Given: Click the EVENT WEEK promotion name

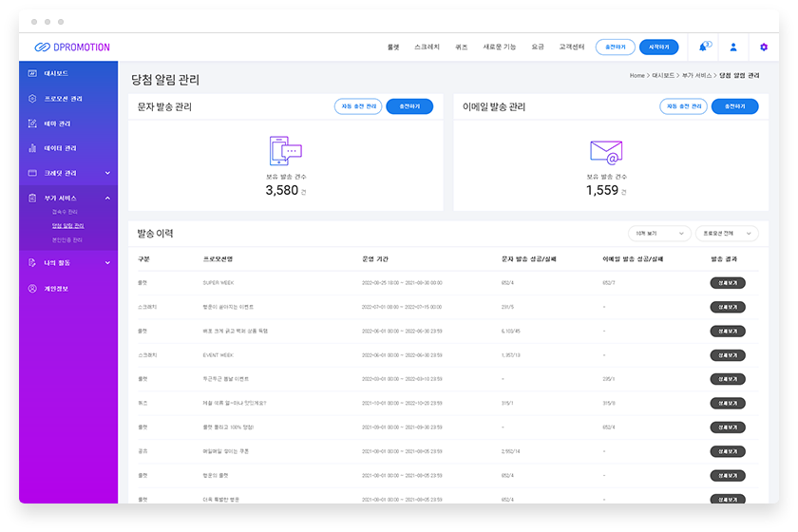Looking at the screenshot, I should coord(218,355).
